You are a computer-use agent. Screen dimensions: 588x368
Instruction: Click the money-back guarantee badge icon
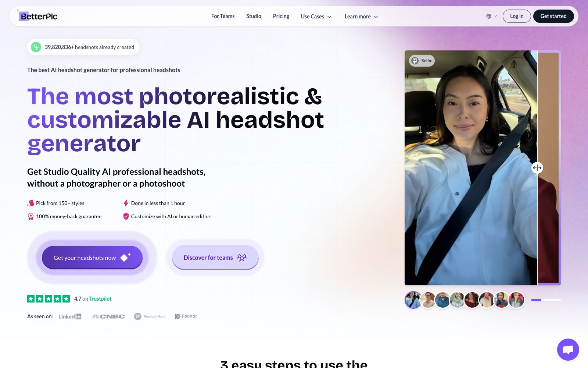(x=31, y=216)
